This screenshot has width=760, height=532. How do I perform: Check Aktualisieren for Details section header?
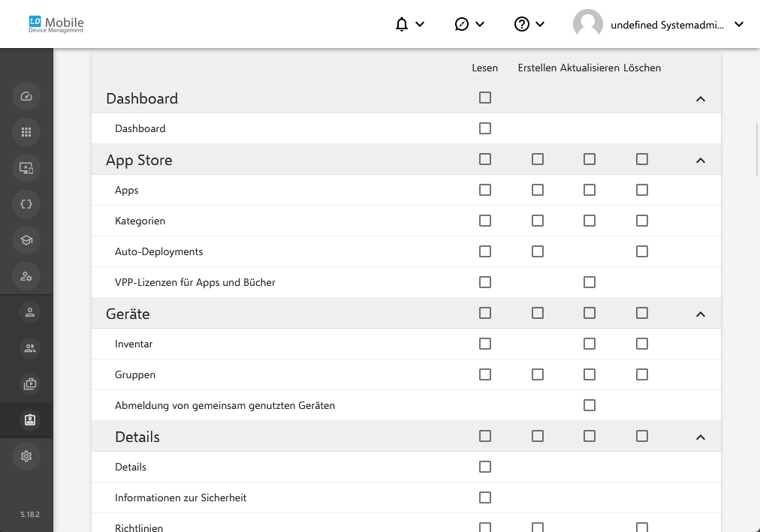point(590,436)
